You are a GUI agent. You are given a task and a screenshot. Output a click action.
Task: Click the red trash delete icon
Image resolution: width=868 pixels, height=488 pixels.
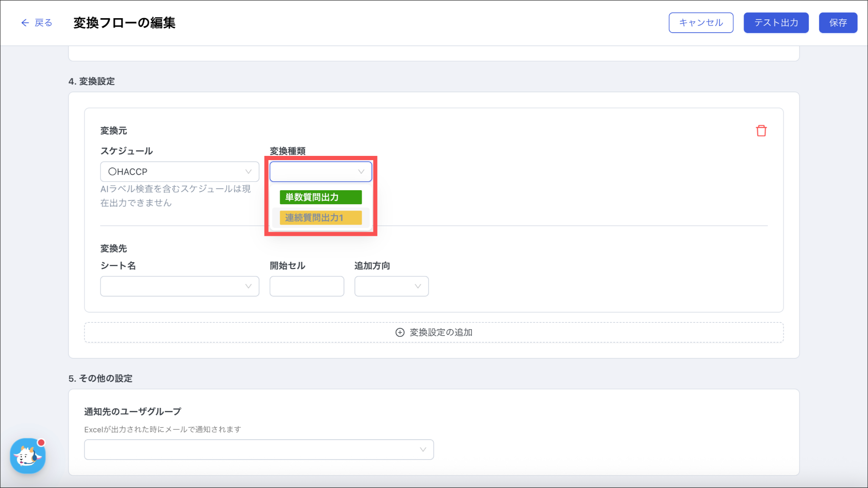(x=761, y=131)
